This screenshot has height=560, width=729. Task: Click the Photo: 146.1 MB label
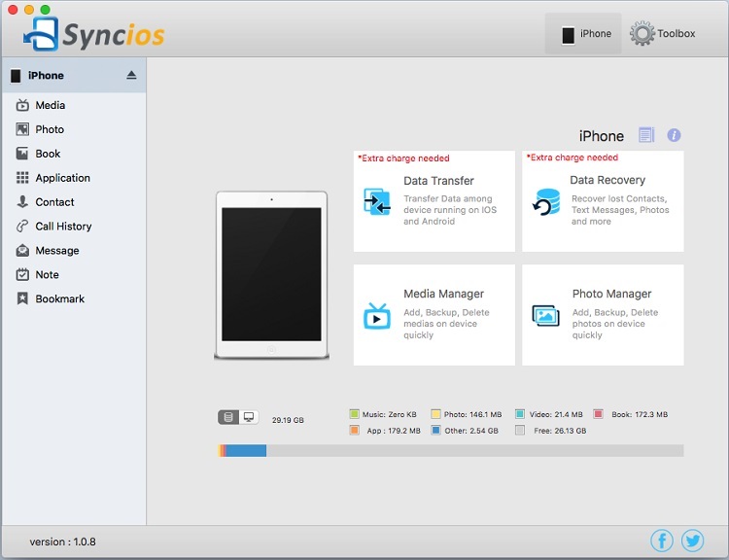pyautogui.click(x=472, y=414)
